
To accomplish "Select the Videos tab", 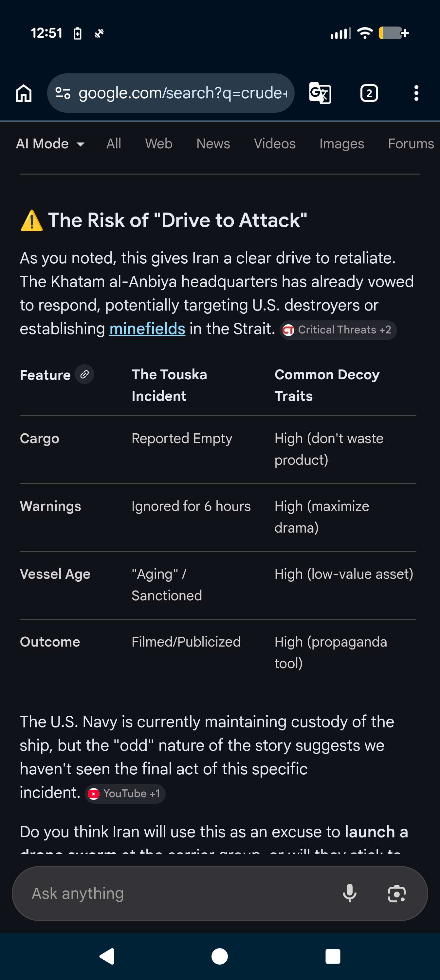I will [x=275, y=144].
